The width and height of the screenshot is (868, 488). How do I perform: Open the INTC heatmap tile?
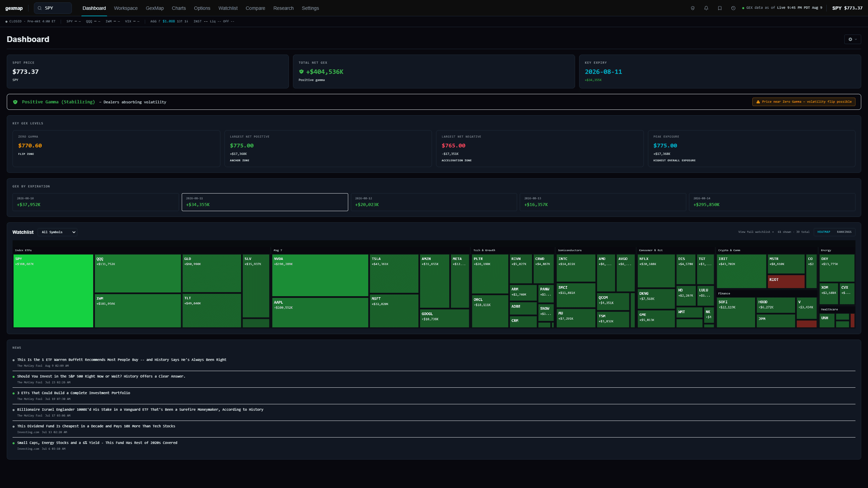click(x=576, y=268)
